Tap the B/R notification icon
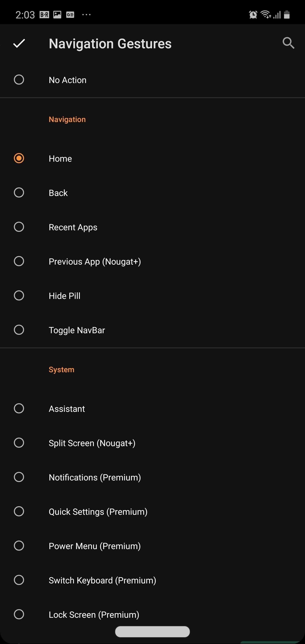Viewport: 305px width, 644px height. pos(44,15)
